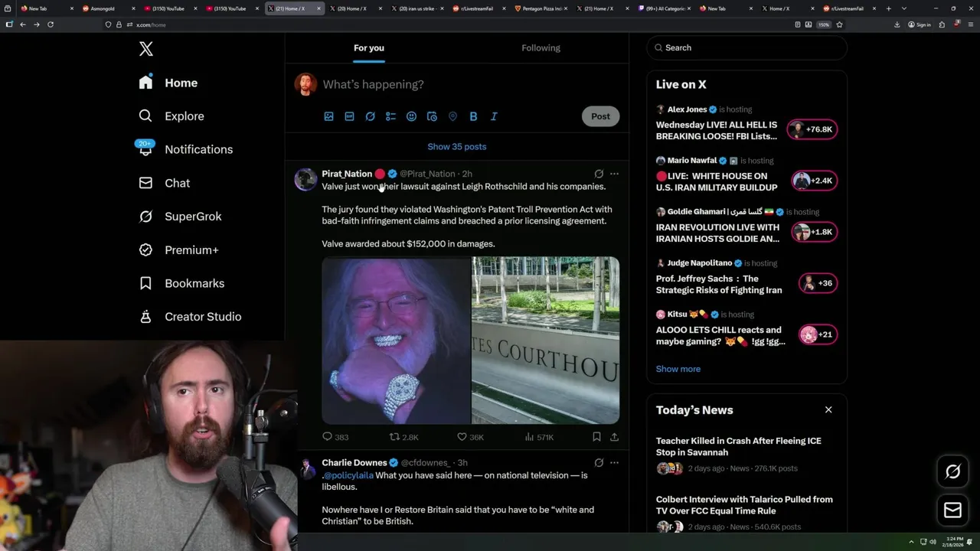Open Premium+ in the sidebar
The height and width of the screenshot is (551, 980).
pyautogui.click(x=178, y=250)
